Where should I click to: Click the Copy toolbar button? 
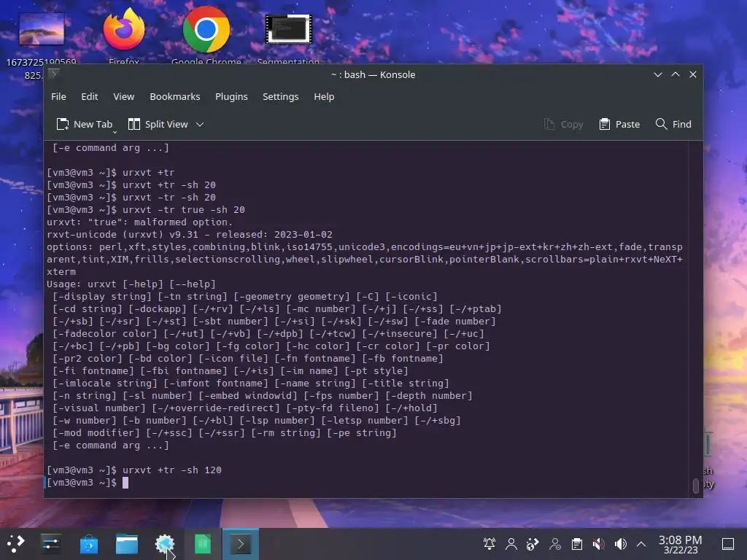tap(564, 124)
